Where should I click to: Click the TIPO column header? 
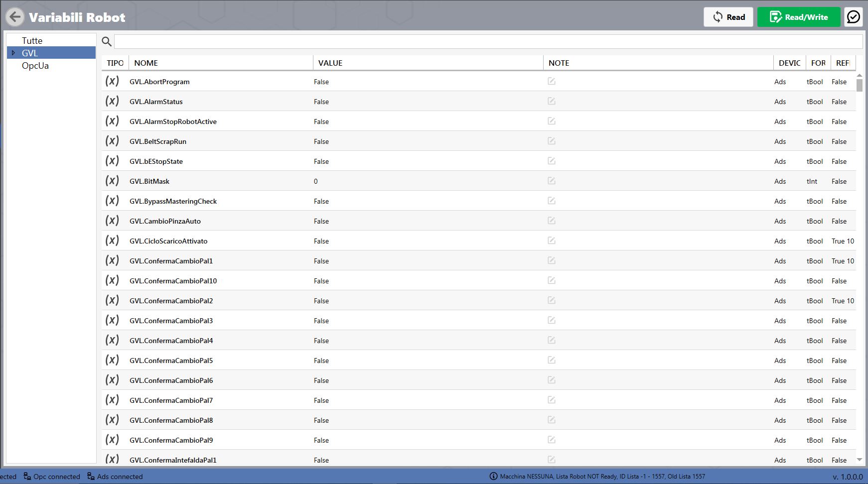pyautogui.click(x=115, y=63)
